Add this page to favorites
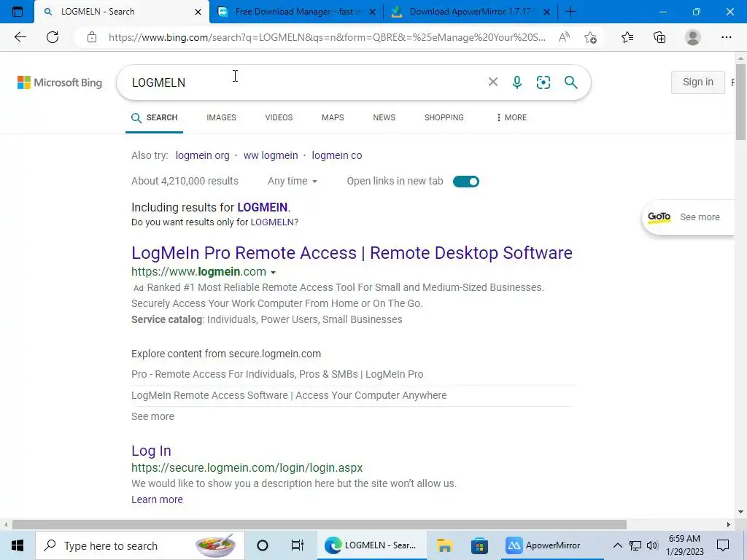This screenshot has width=747, height=560. pyautogui.click(x=590, y=37)
